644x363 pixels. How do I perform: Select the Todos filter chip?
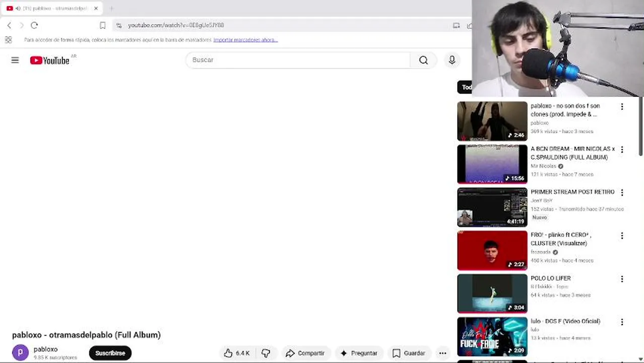point(465,87)
